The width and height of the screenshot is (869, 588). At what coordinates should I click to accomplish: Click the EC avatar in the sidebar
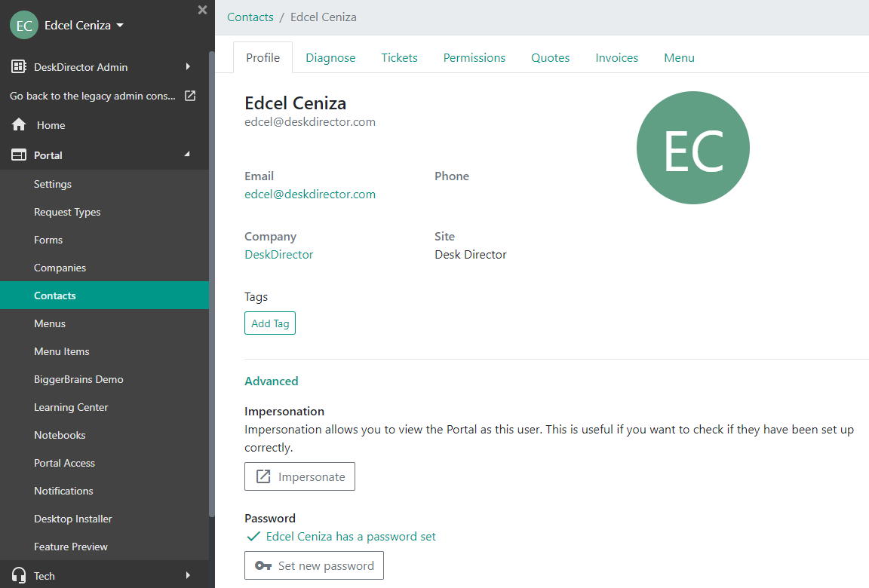click(x=24, y=26)
